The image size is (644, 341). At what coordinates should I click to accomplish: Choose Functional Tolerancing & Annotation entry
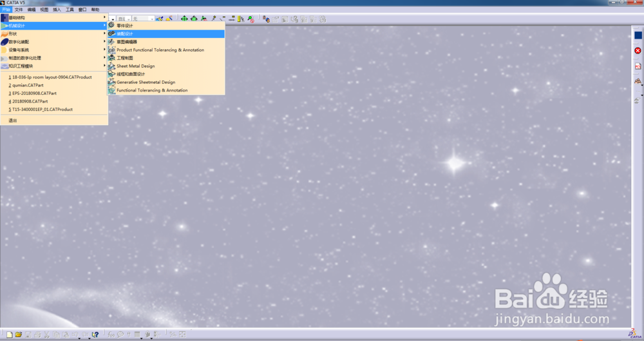click(x=166, y=90)
